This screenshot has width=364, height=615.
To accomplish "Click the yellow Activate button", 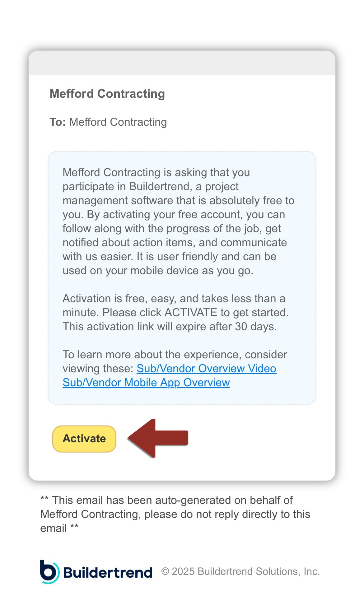I will [84, 439].
